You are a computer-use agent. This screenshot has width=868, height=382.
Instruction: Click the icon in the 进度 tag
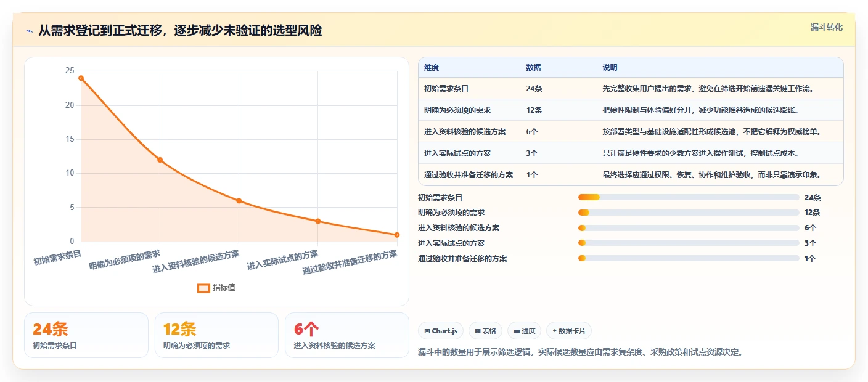point(516,331)
